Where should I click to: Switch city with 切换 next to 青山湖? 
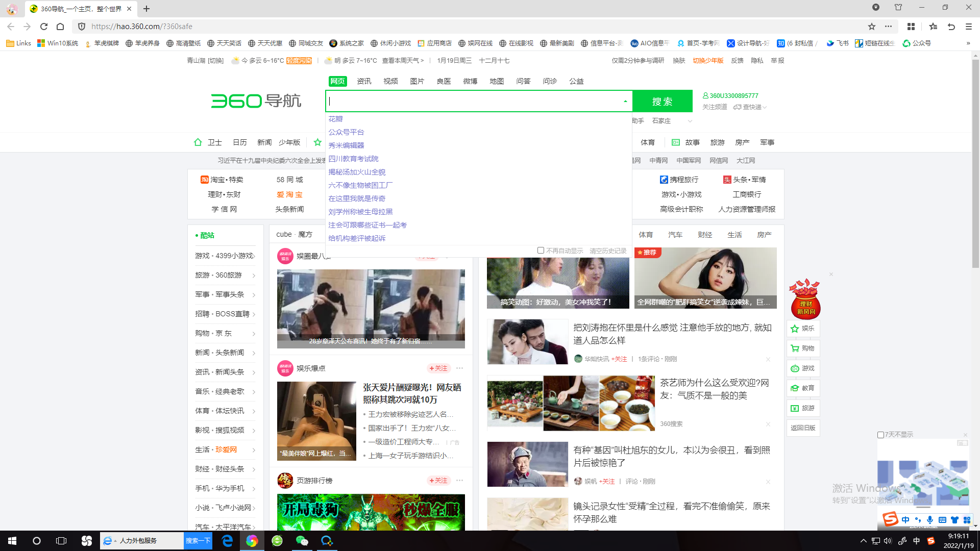tap(216, 61)
